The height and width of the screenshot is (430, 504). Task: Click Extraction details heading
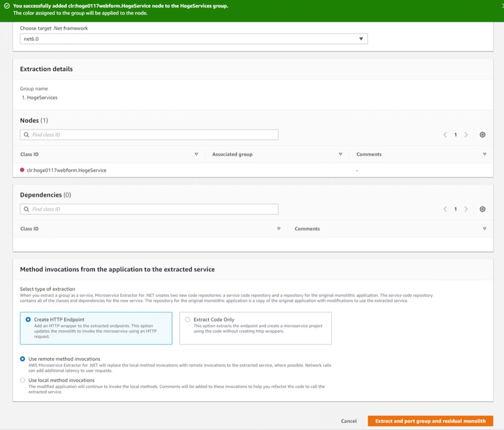[x=46, y=69]
